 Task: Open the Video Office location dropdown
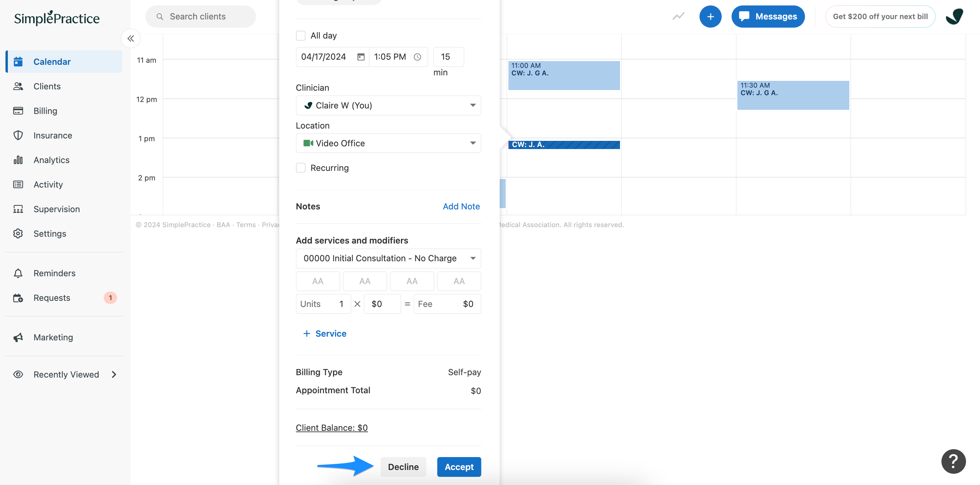(388, 143)
